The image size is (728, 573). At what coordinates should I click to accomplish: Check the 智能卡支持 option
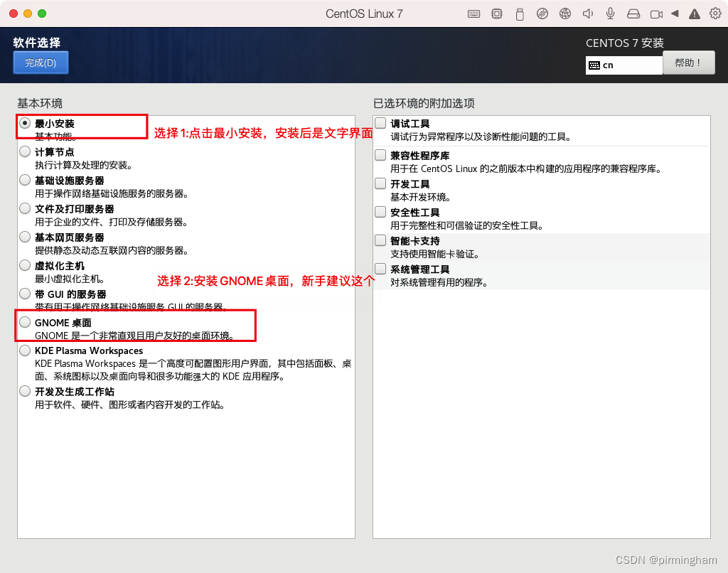381,240
